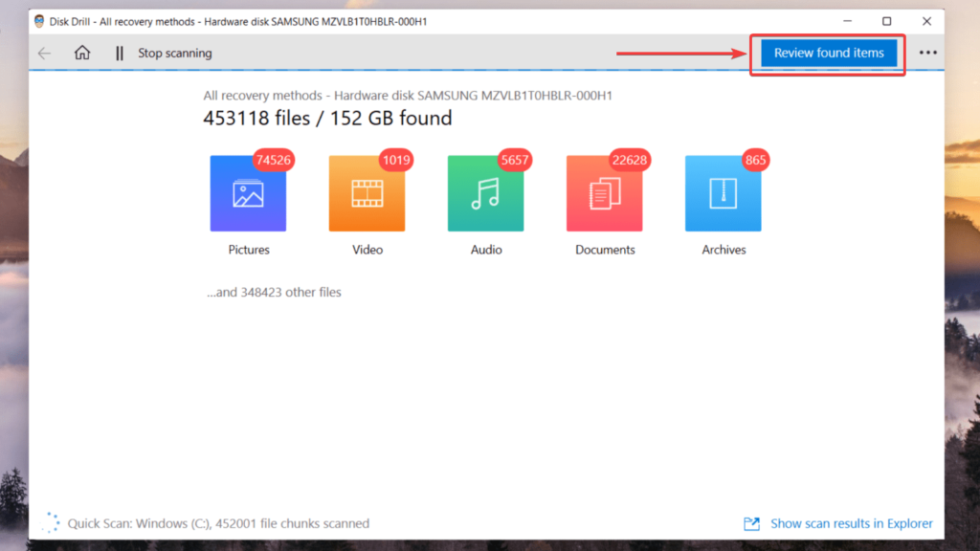Viewport: 980px width, 551px height.
Task: Click the Home icon in the toolbar
Action: (x=82, y=53)
